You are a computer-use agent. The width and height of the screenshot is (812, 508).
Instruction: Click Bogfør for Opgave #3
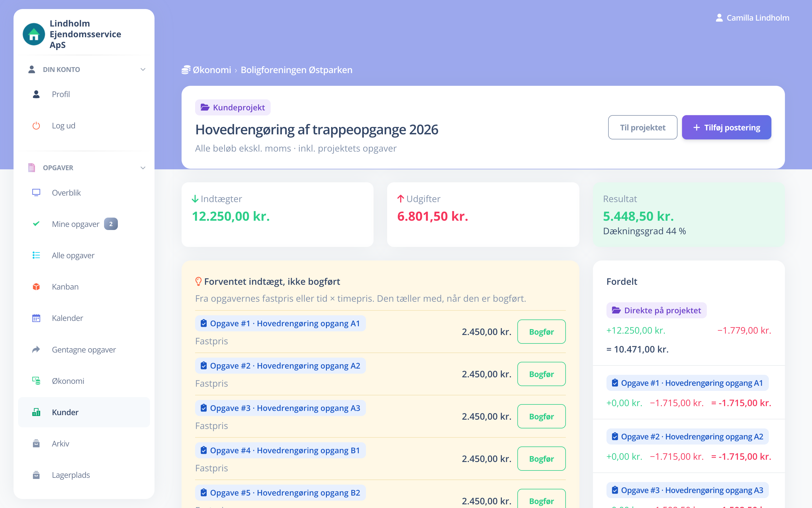click(x=541, y=416)
